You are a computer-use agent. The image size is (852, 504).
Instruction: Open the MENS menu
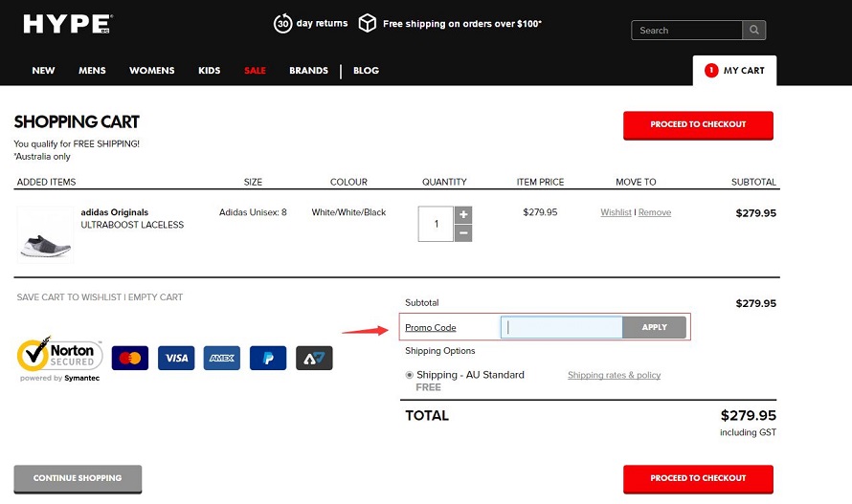tap(92, 70)
